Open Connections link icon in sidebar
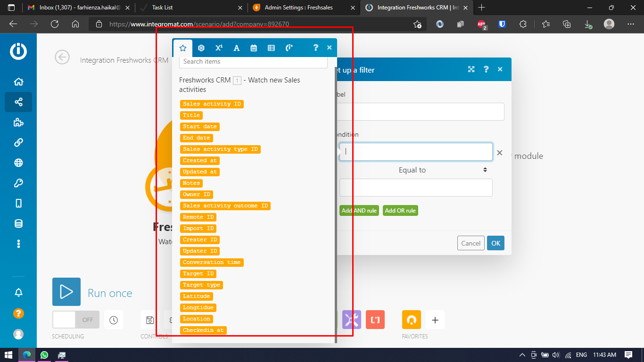The width and height of the screenshot is (644, 362). point(18,142)
